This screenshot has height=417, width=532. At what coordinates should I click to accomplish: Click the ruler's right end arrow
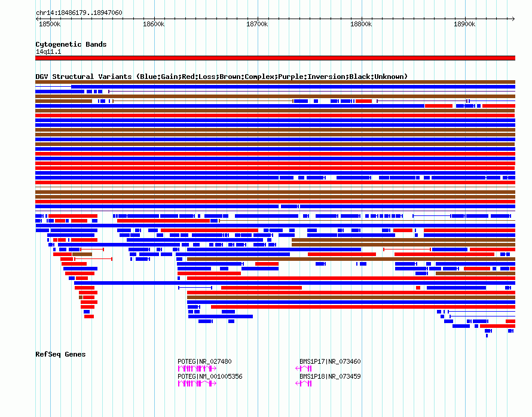[513, 19]
